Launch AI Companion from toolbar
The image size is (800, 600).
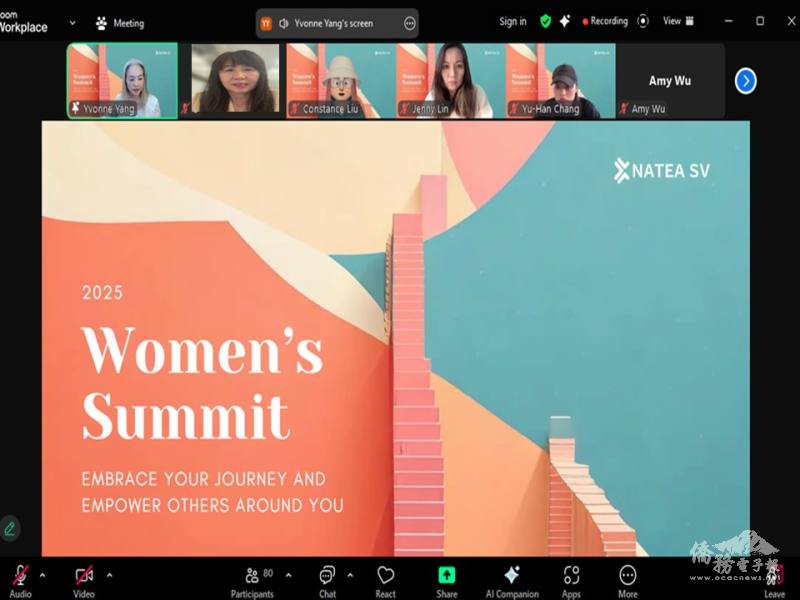(x=512, y=576)
